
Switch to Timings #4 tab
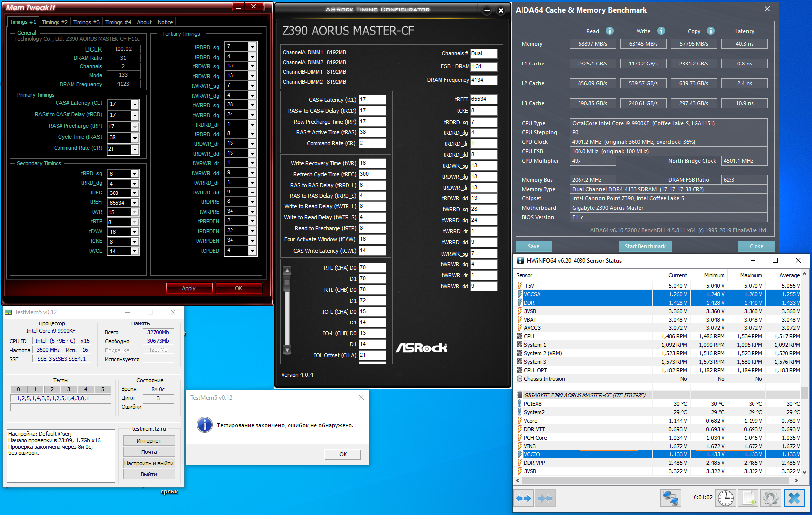coord(118,22)
